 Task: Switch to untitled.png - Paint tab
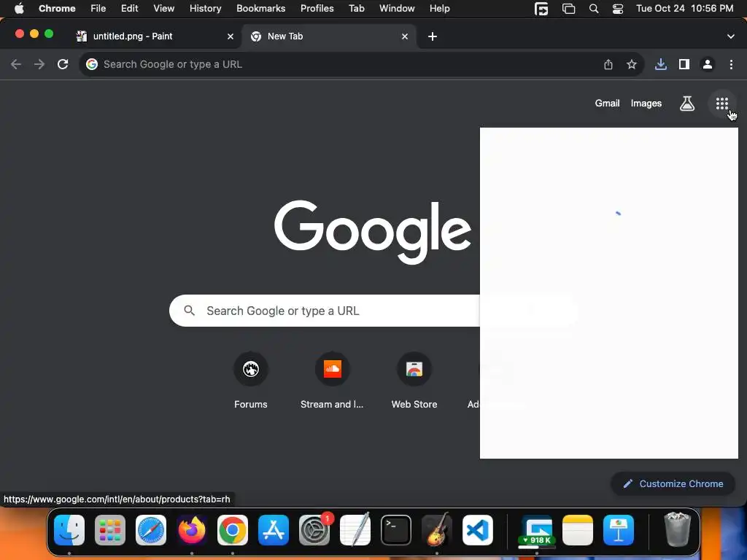pyautogui.click(x=155, y=36)
